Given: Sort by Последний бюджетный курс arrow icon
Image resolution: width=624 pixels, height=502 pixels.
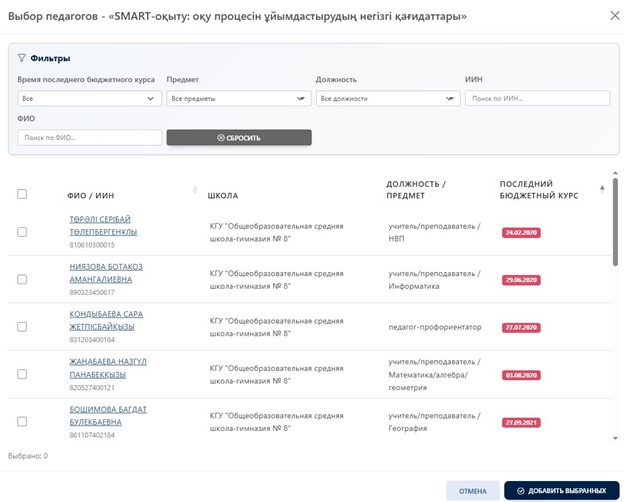Looking at the screenshot, I should pyautogui.click(x=602, y=188).
